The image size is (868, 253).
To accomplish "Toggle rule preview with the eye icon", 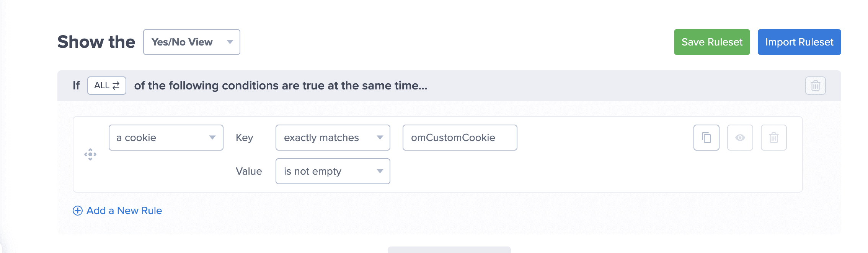I will 739,138.
